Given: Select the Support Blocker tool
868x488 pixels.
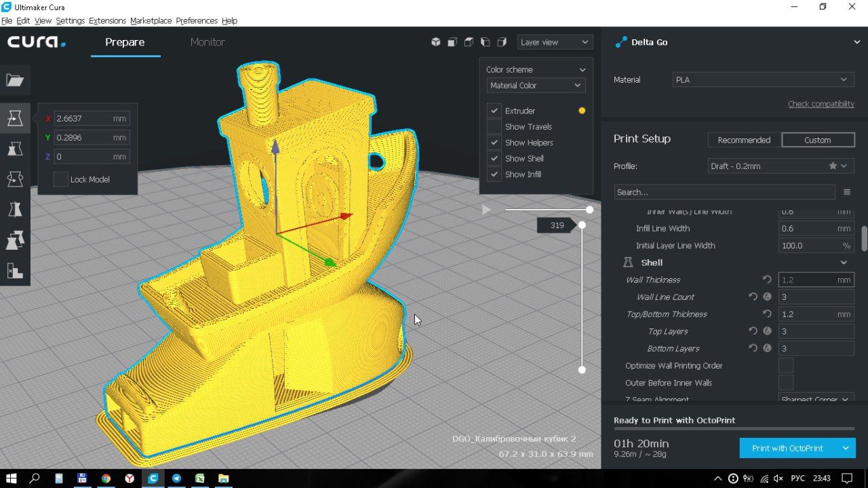Looking at the screenshot, I should pos(15,271).
